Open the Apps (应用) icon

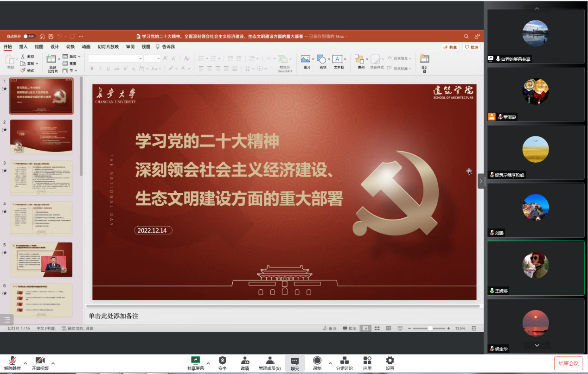(367, 361)
